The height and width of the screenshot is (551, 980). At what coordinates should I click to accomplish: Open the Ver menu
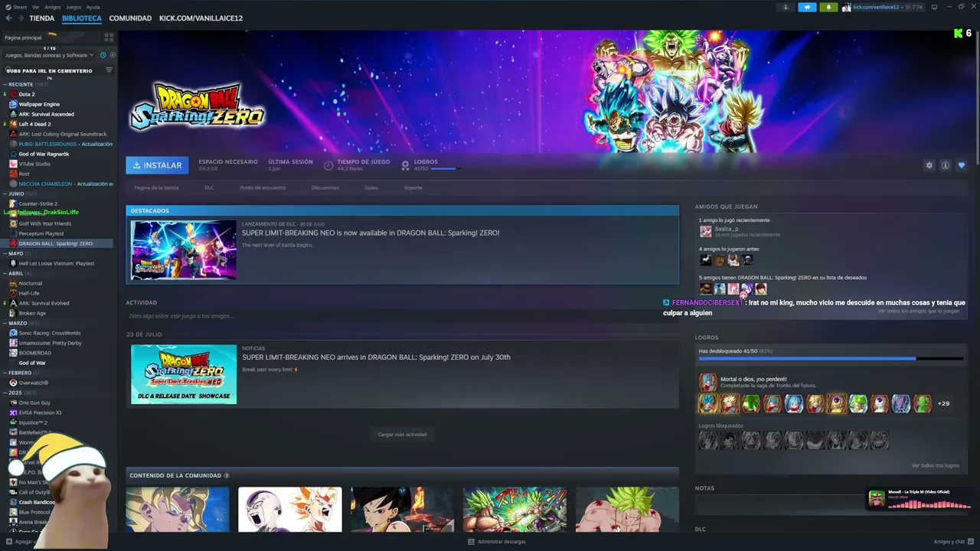pyautogui.click(x=36, y=7)
